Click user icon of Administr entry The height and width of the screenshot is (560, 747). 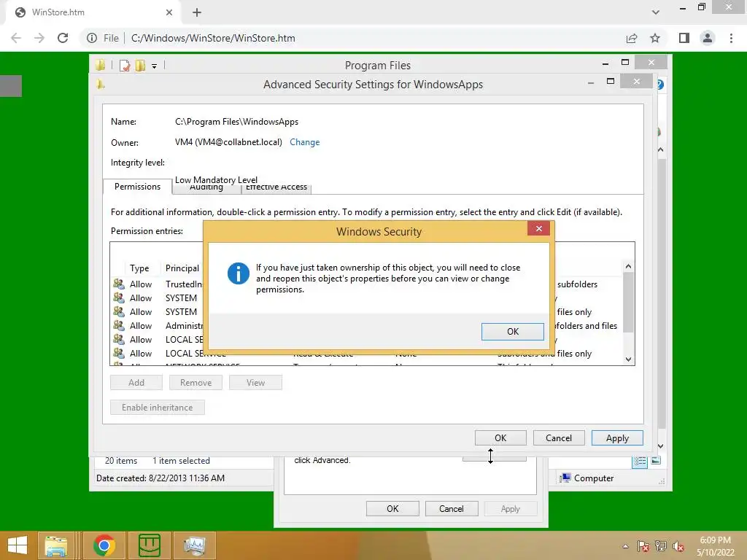(x=119, y=326)
